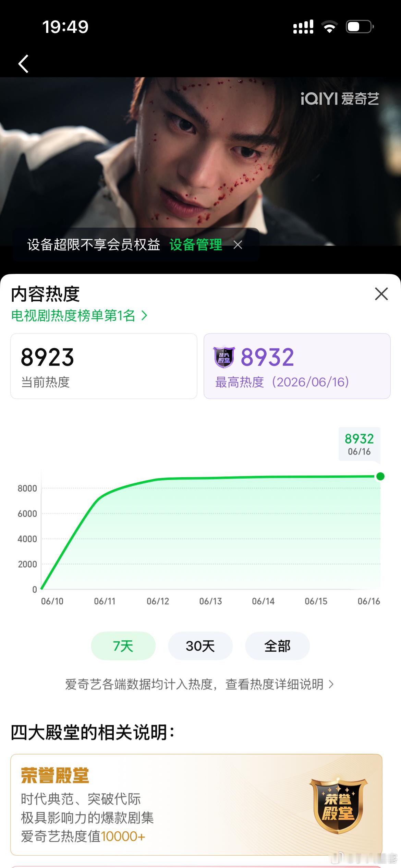Tap the 8000 y-axis label
The width and height of the screenshot is (401, 868).
(x=27, y=488)
